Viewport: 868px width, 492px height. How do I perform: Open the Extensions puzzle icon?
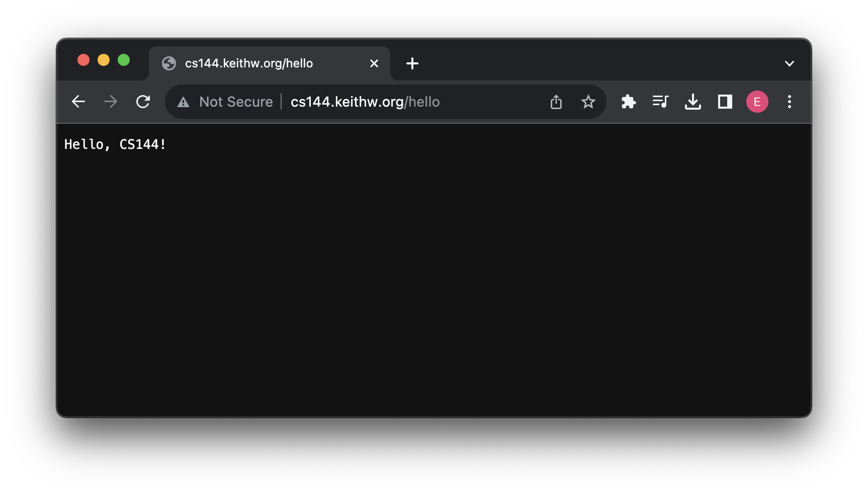tap(629, 102)
